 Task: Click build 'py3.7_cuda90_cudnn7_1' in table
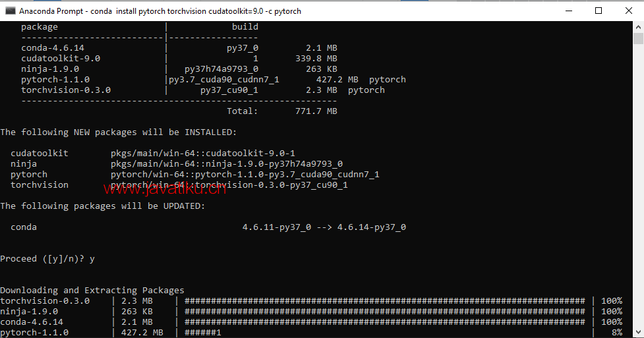point(224,80)
